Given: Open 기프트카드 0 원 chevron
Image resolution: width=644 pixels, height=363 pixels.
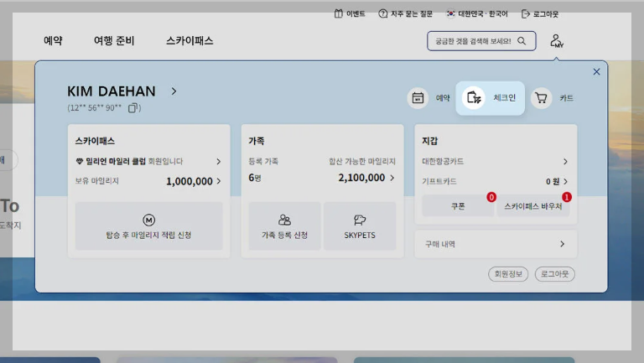Looking at the screenshot, I should (565, 181).
